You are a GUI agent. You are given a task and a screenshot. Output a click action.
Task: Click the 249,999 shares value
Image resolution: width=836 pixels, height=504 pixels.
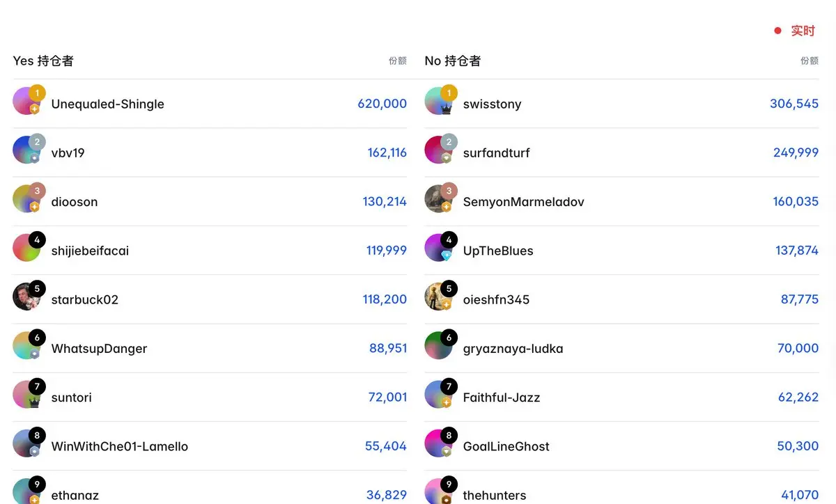pos(796,152)
